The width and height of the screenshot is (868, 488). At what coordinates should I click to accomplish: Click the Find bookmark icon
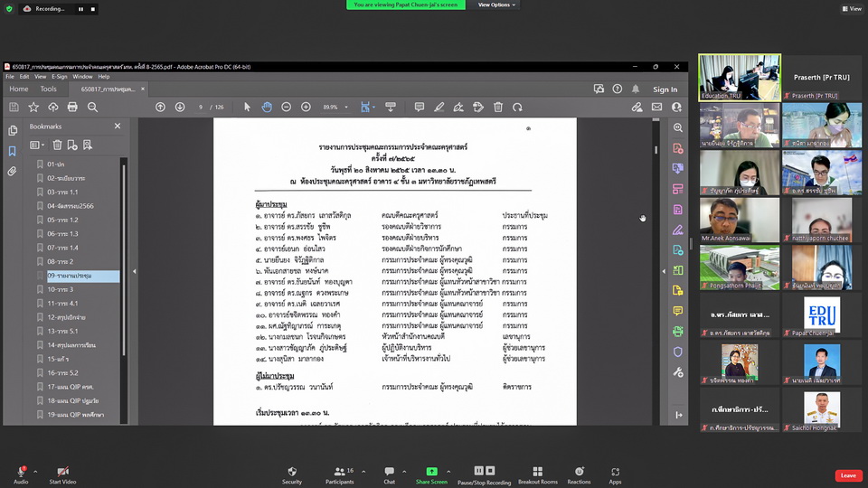click(x=88, y=145)
